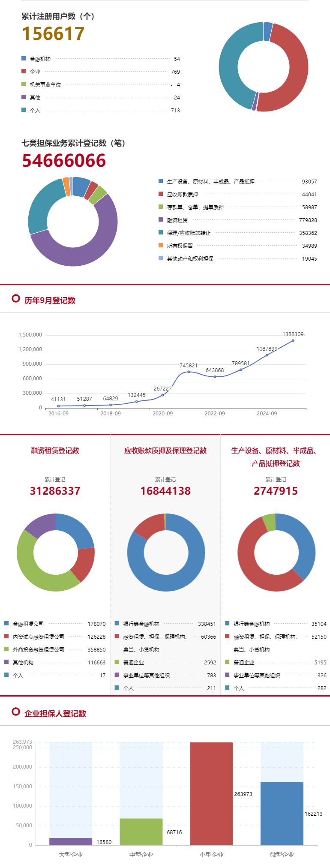The image size is (330, 868).
Task: Select the 745821 data point on the line chart
Action: (189, 372)
